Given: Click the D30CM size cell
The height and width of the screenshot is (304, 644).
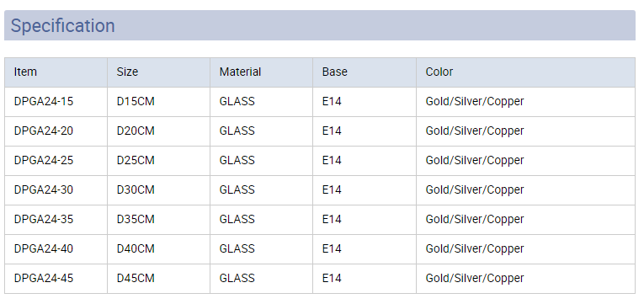Looking at the screenshot, I should tap(158, 190).
